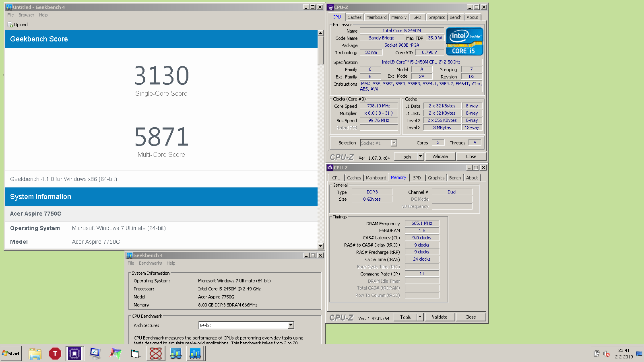Open the File menu in Untitled Geekbench
This screenshot has width=644, height=362.
click(10, 15)
